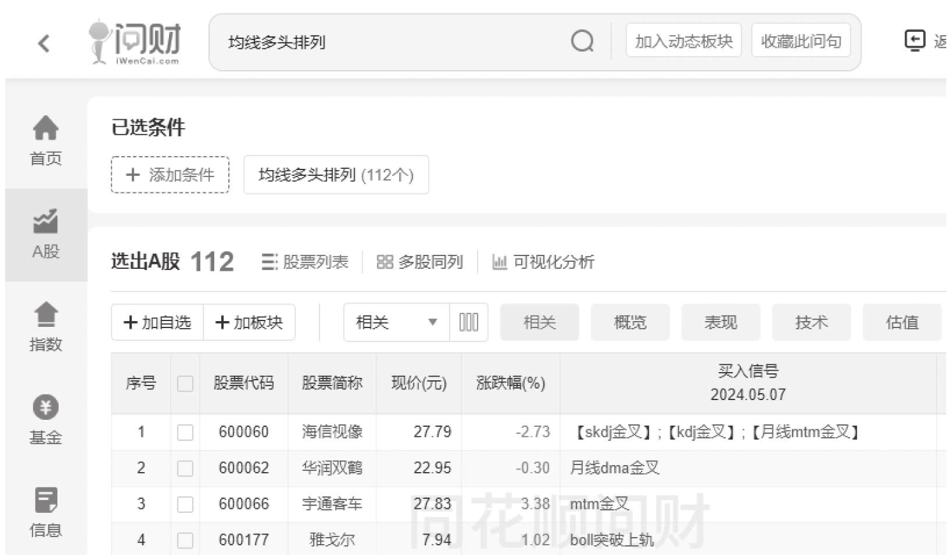Select the 估值 tab button
This screenshot has width=952, height=560.
tap(902, 322)
